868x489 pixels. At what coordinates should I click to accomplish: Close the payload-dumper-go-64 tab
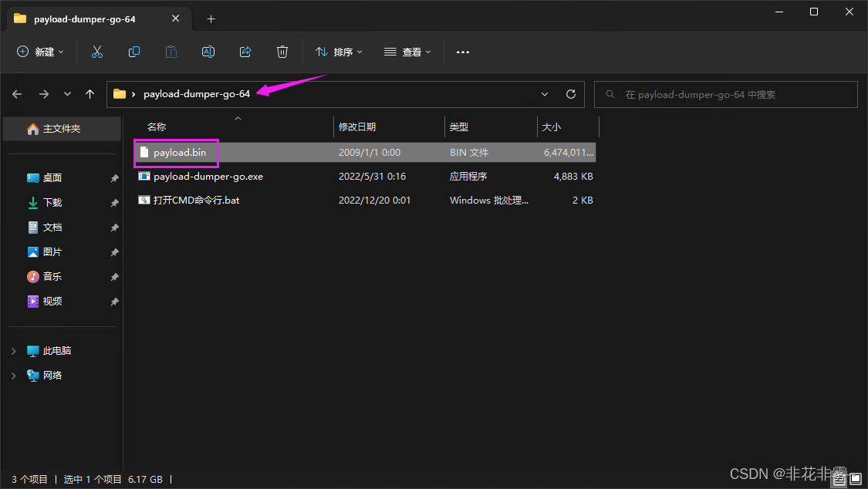[x=175, y=19]
